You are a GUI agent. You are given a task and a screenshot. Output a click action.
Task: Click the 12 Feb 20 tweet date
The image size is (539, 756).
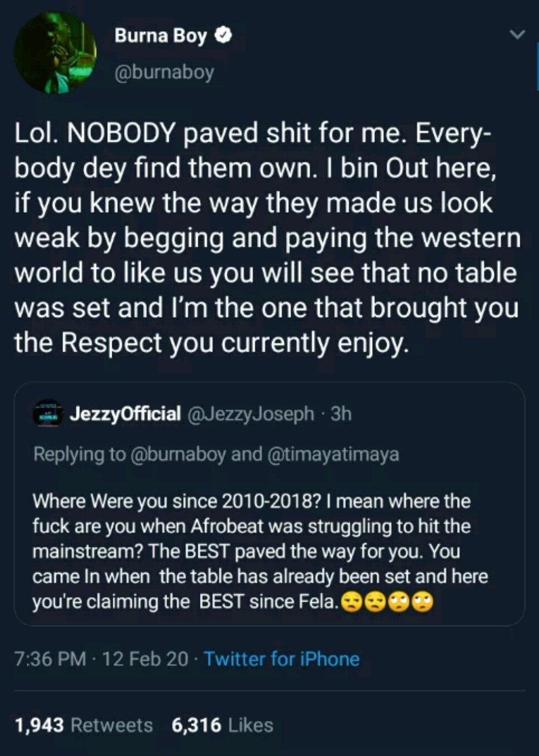146,659
